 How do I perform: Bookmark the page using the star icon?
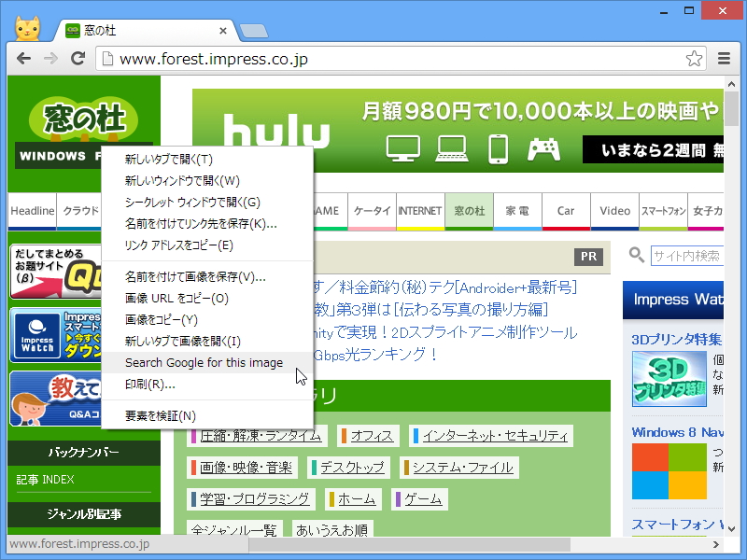pyautogui.click(x=695, y=58)
